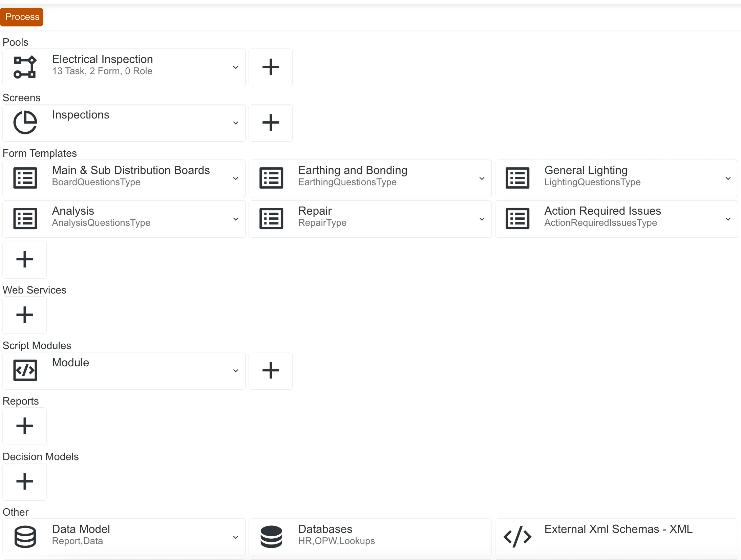The image size is (741, 560).
Task: Click the Process tab
Action: (x=21, y=17)
